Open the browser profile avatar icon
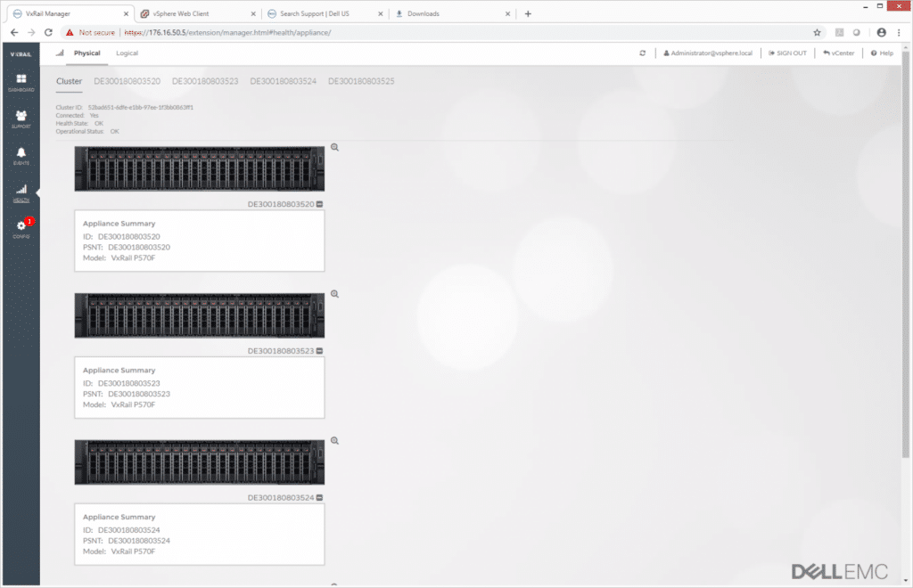 tap(882, 33)
